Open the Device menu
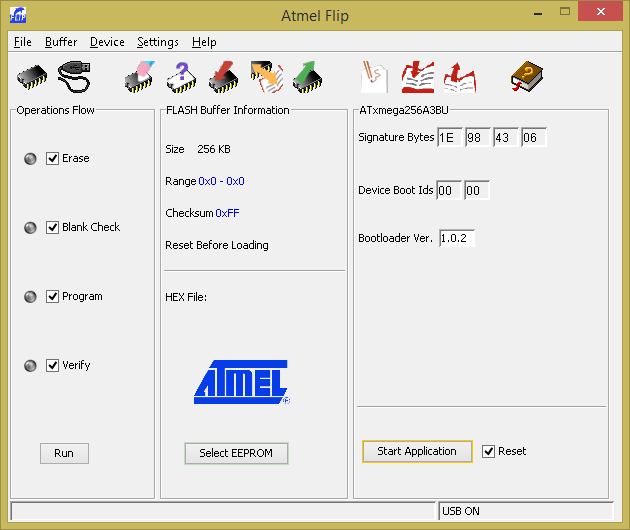The image size is (630, 530). (107, 42)
